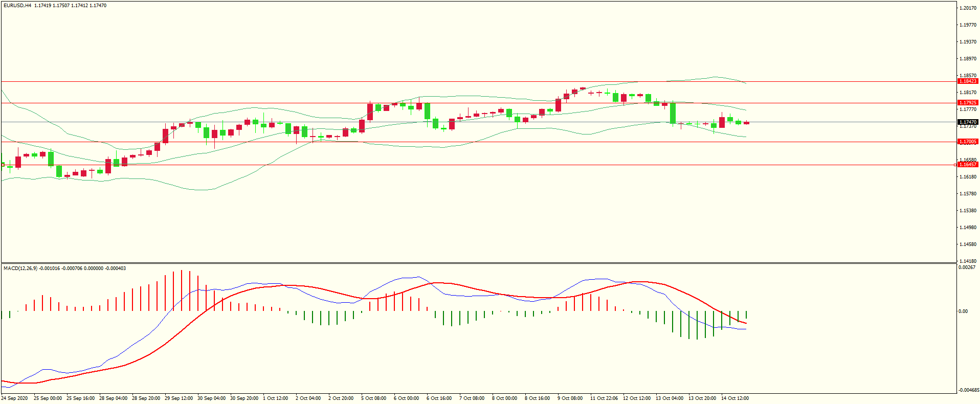The width and height of the screenshot is (980, 404).
Task: Click the 1.16457 red price tag
Action: (967, 165)
